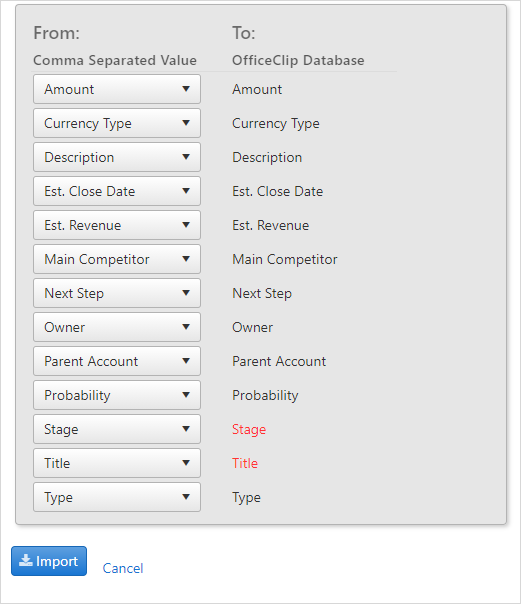Viewport: 521px width, 604px height.
Task: Expand the Title mapping dropdown
Action: coord(117,463)
